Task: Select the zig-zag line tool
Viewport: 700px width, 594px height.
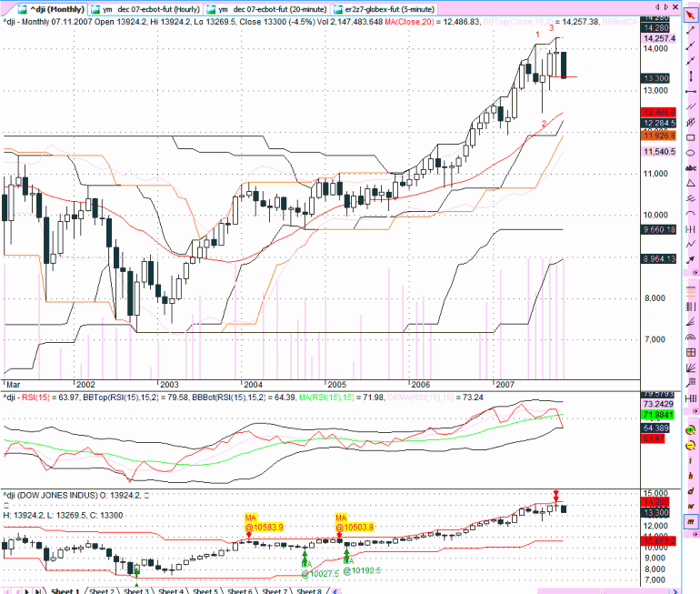Action: tap(691, 245)
